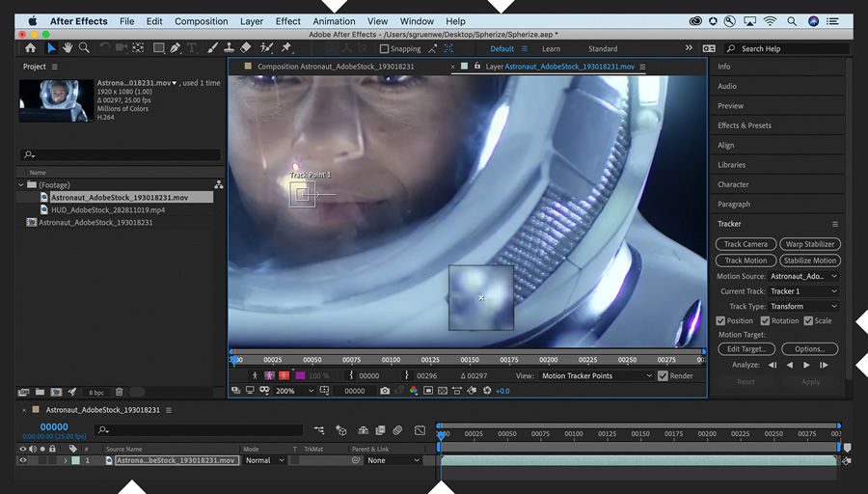Open the Track Type dropdown
The image size is (868, 494).
click(x=802, y=306)
